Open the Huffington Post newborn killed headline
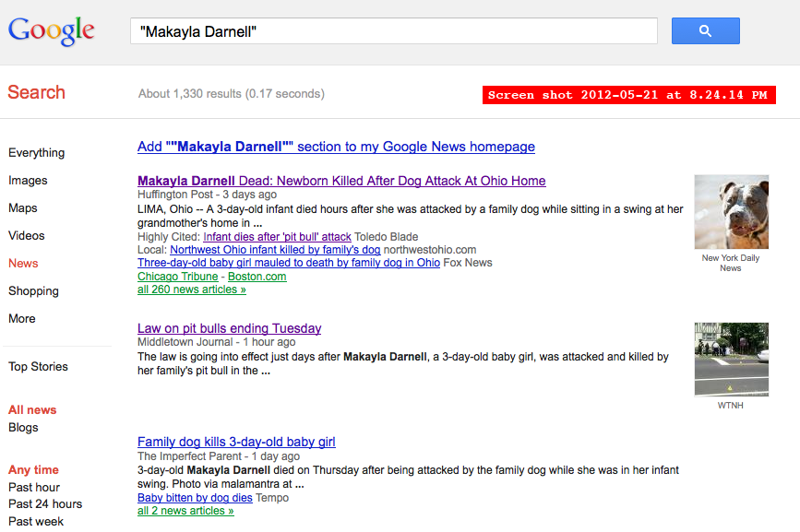 (341, 181)
